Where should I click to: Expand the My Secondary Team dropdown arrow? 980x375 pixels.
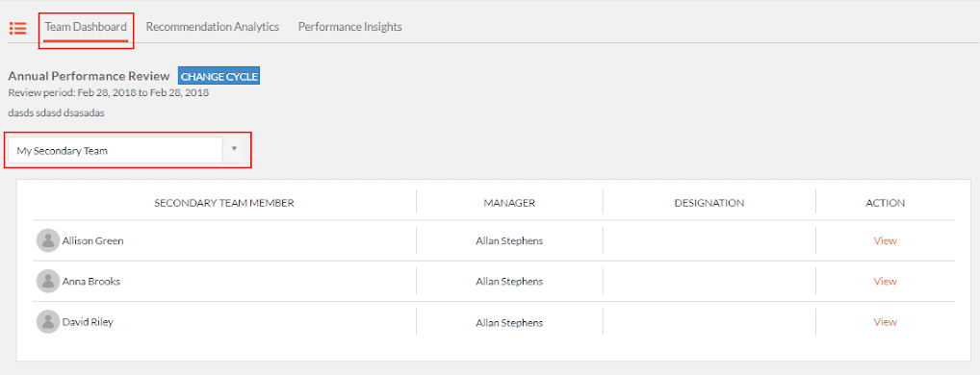[234, 150]
